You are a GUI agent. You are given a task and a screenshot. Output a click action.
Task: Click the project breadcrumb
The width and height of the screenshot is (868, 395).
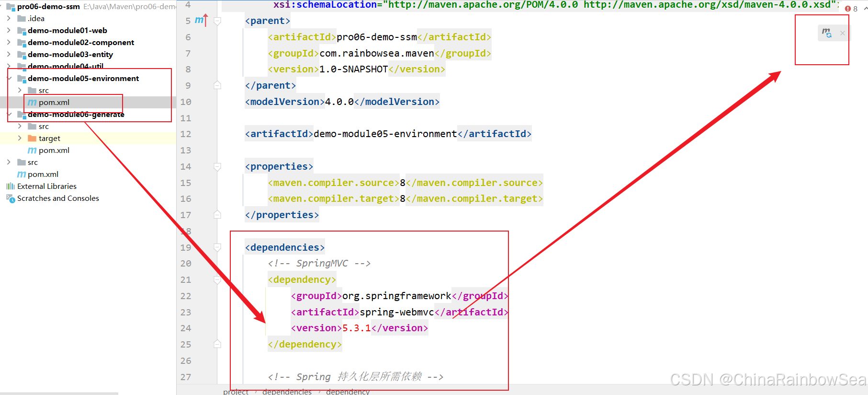[x=236, y=392]
